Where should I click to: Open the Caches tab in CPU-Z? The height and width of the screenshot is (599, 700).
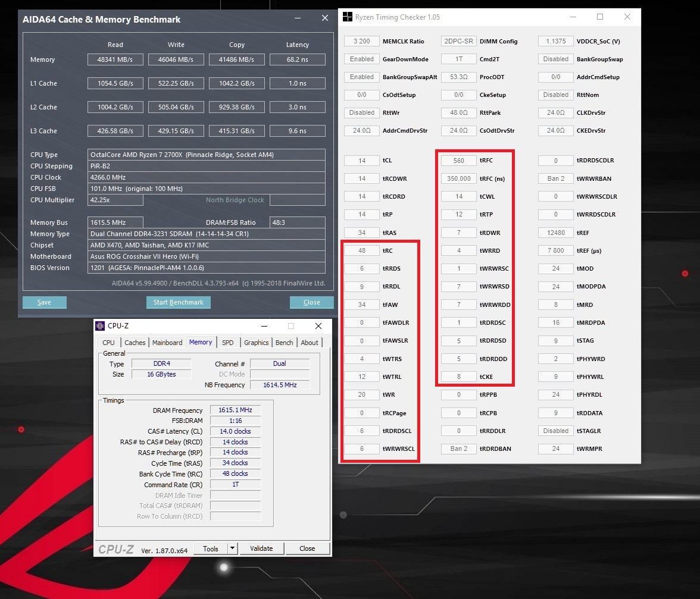click(x=135, y=343)
